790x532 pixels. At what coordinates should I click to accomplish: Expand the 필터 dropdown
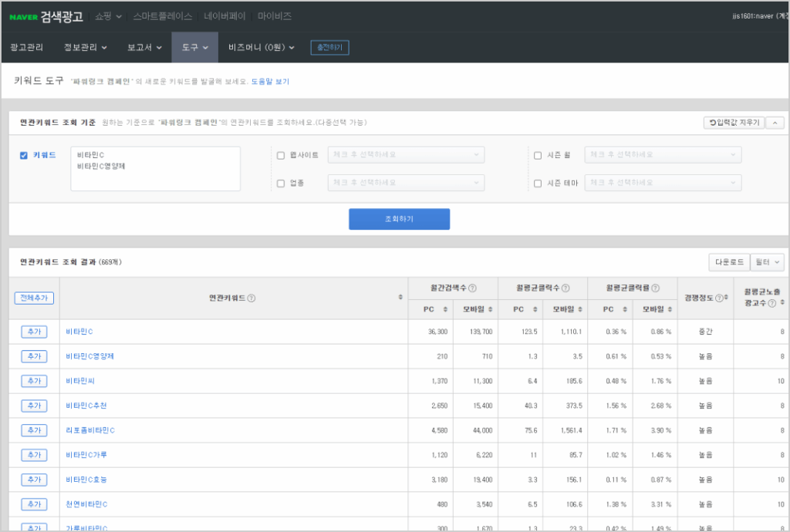point(767,262)
